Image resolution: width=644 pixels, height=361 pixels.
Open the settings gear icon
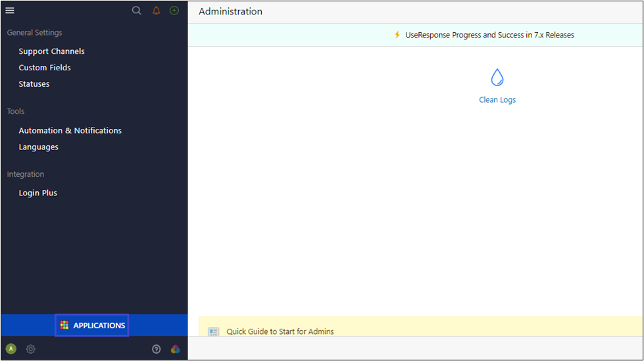click(x=30, y=349)
